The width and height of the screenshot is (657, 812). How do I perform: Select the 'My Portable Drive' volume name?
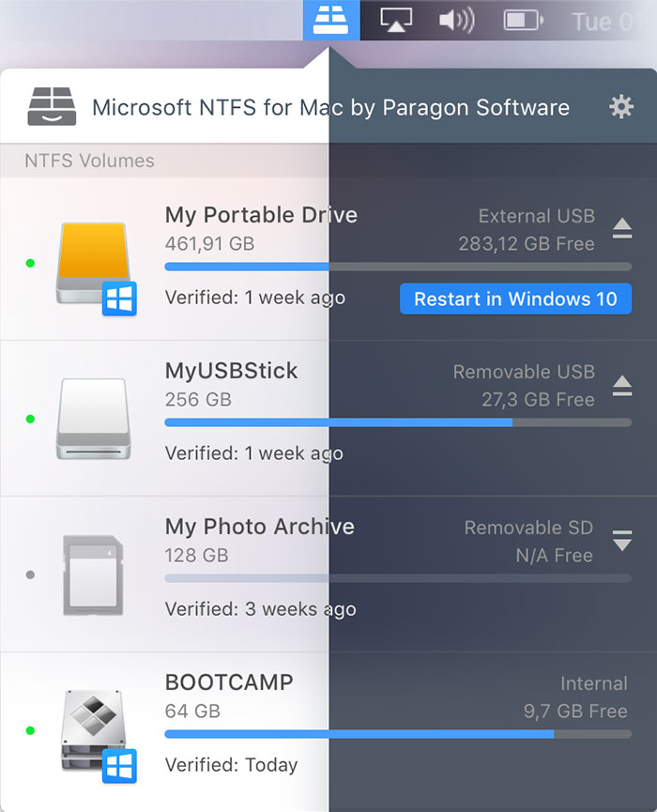tap(261, 215)
